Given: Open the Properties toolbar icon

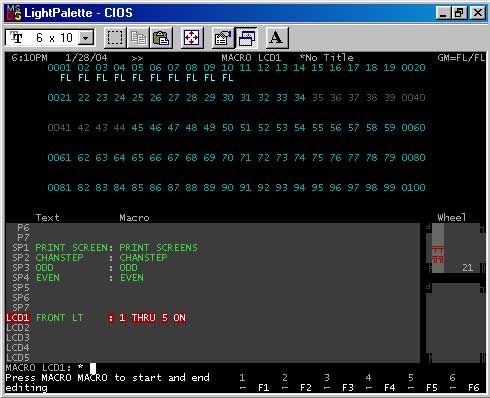Looking at the screenshot, I should 223,38.
